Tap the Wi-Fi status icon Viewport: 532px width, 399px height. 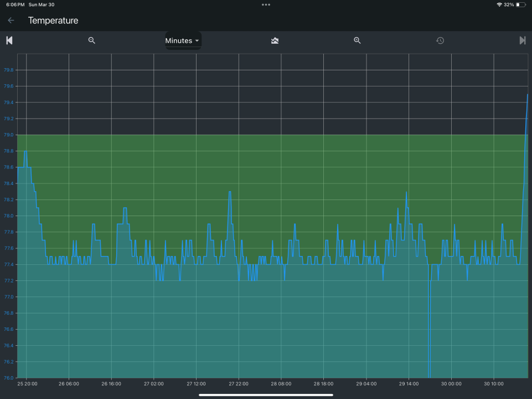tap(499, 4)
